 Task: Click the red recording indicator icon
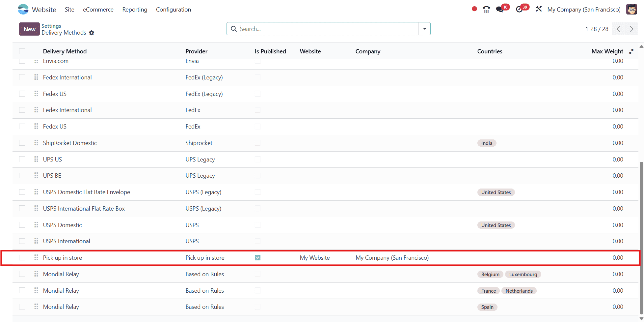(x=474, y=9)
